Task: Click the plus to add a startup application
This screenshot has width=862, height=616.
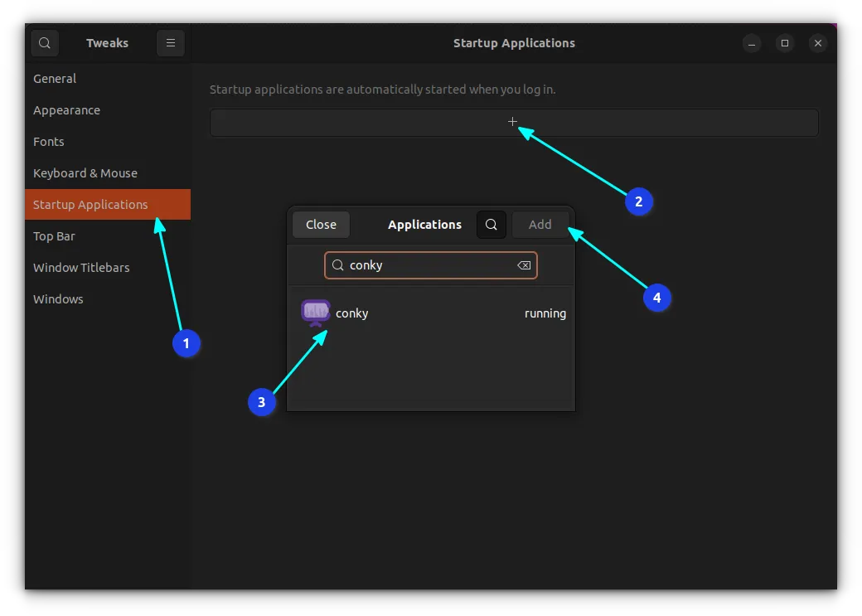Action: (x=513, y=122)
